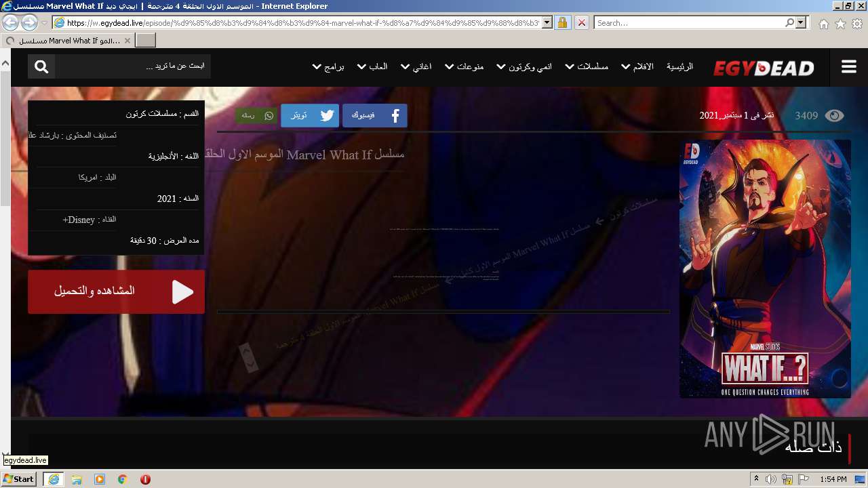Open the Windows Start menu

click(18, 479)
